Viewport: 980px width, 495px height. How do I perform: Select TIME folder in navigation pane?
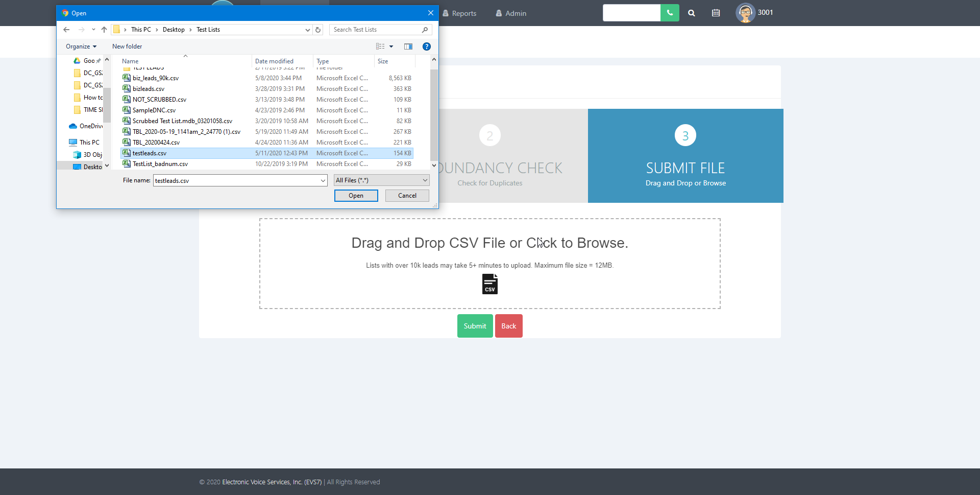88,110
